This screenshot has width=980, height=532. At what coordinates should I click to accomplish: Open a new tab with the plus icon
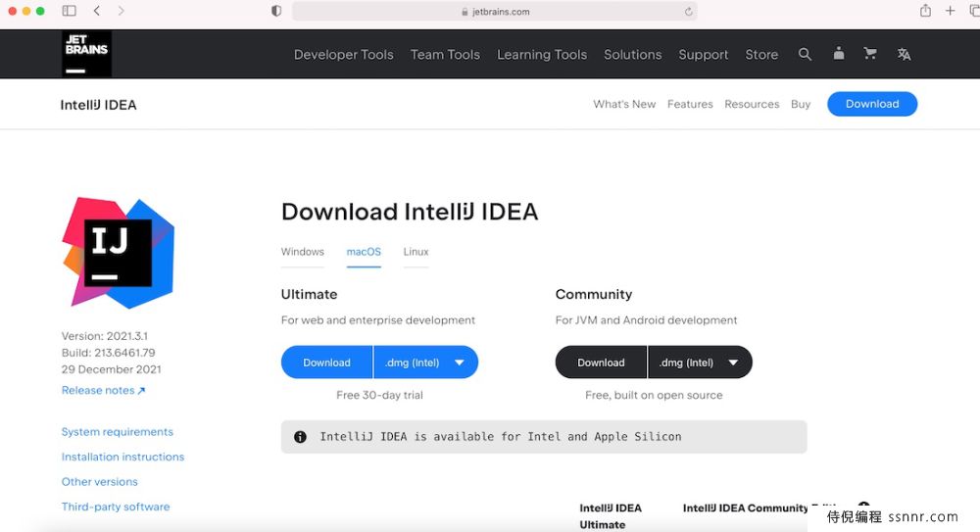[x=950, y=11]
